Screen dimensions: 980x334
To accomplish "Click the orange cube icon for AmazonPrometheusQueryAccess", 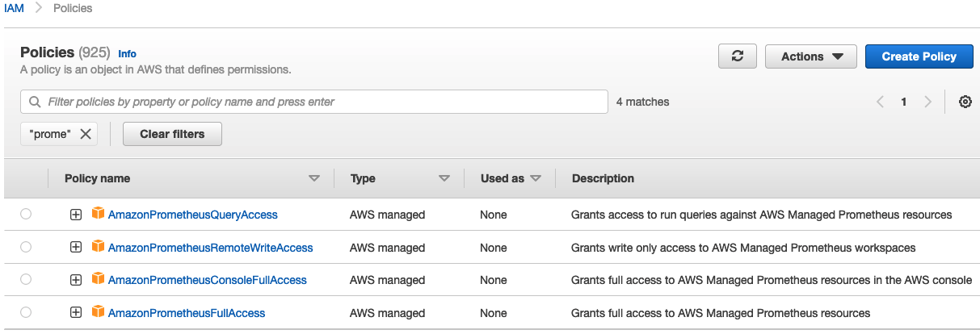I will coord(99,214).
